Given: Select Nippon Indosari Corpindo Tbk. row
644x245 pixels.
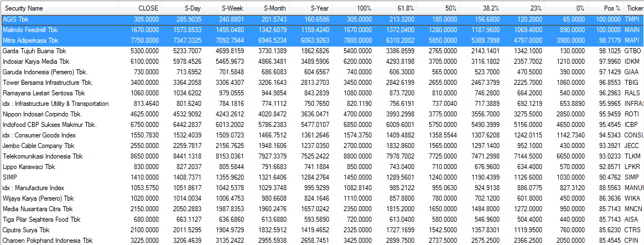Looking at the screenshot, I should pyautogui.click(x=322, y=114).
